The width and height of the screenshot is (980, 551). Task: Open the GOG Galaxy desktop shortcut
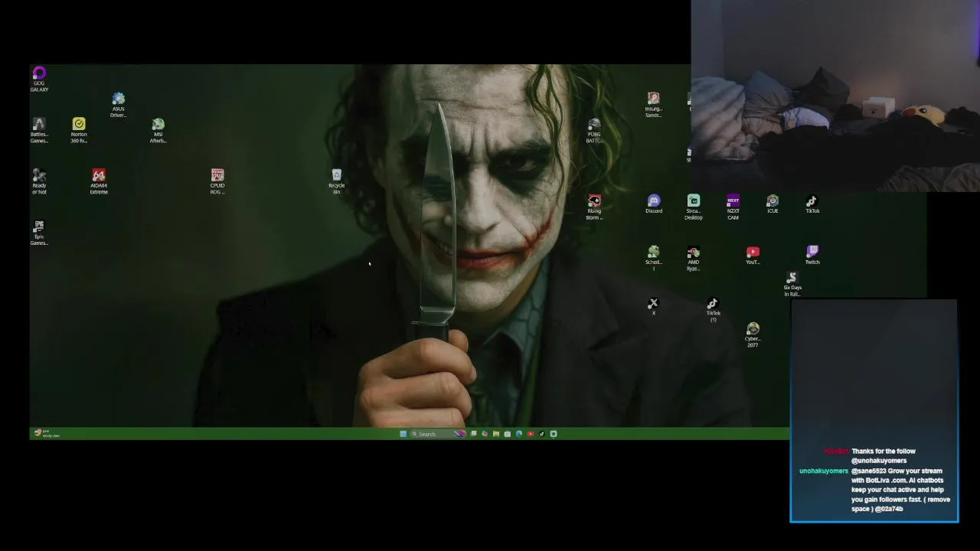click(39, 79)
